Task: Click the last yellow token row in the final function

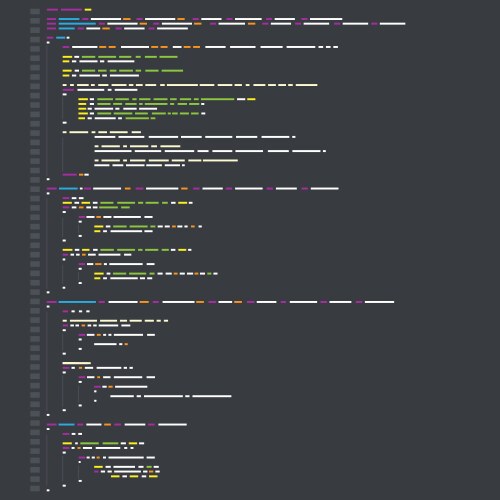Action: coord(134,476)
